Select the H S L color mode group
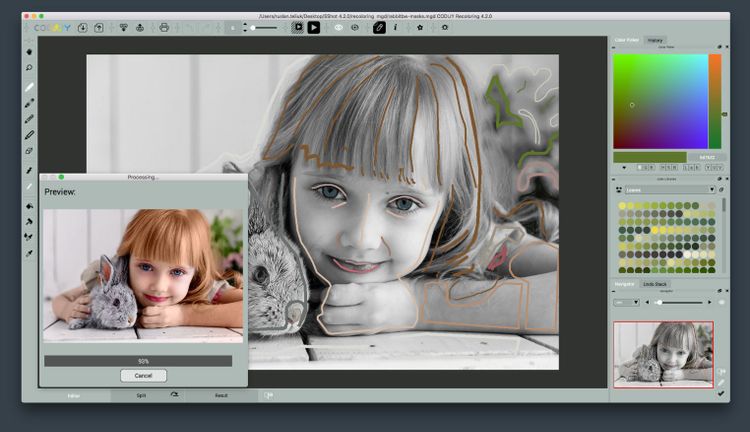The image size is (750, 432). point(669,167)
